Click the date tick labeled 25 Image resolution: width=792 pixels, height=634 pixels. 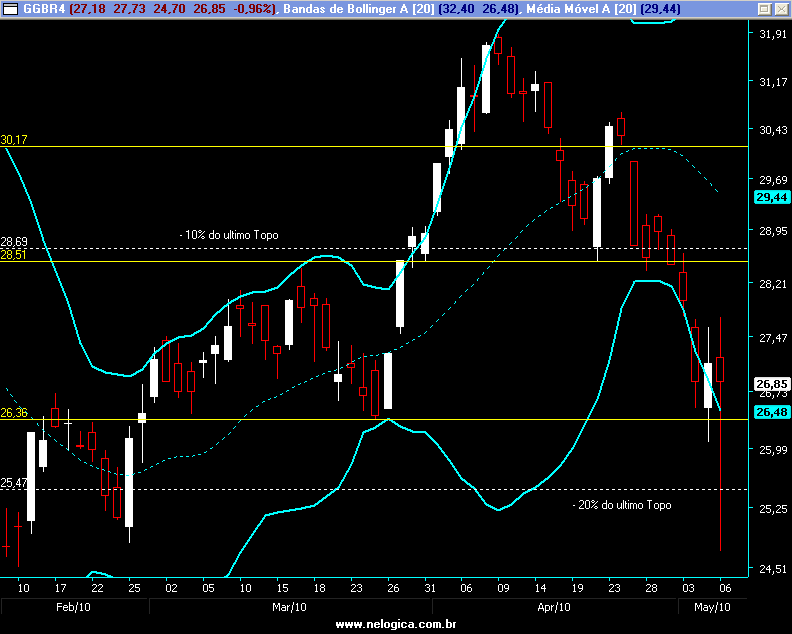coord(134,588)
